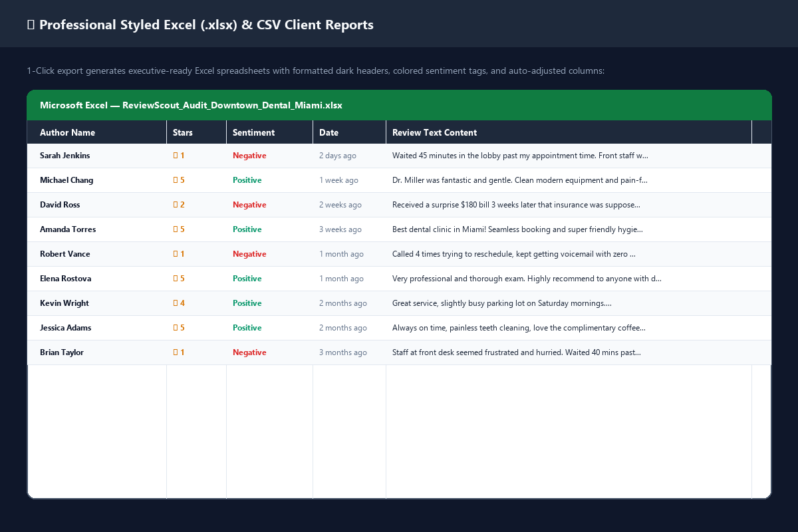
Task: Select the '3 weeks ago' date cell
Action: 350,229
